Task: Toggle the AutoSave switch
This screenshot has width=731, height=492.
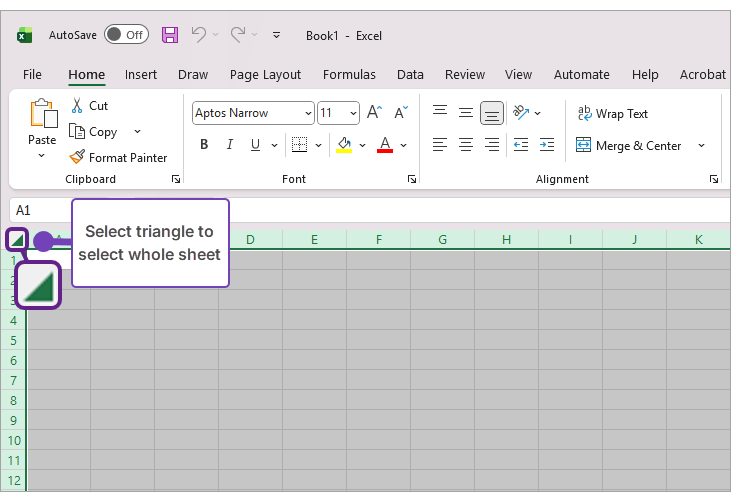Action: point(126,35)
